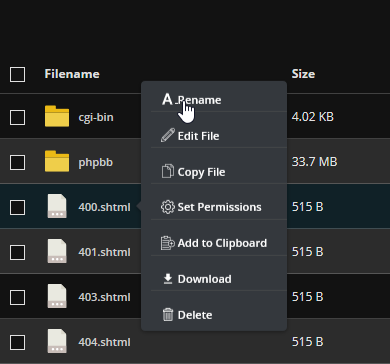This screenshot has width=390, height=364.
Task: Open Set Permissions from the menu
Action: pos(214,207)
